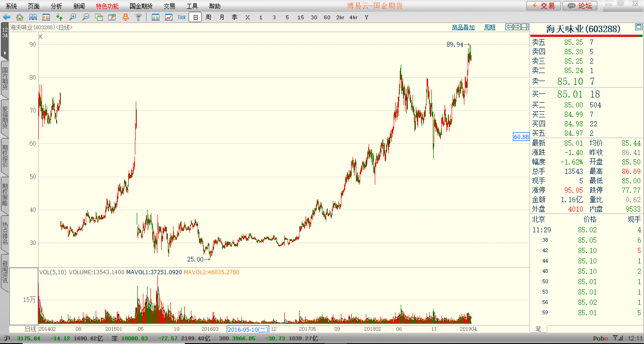Switch to the line chart icon view
This screenshot has width=644, height=344.
coord(168,17)
